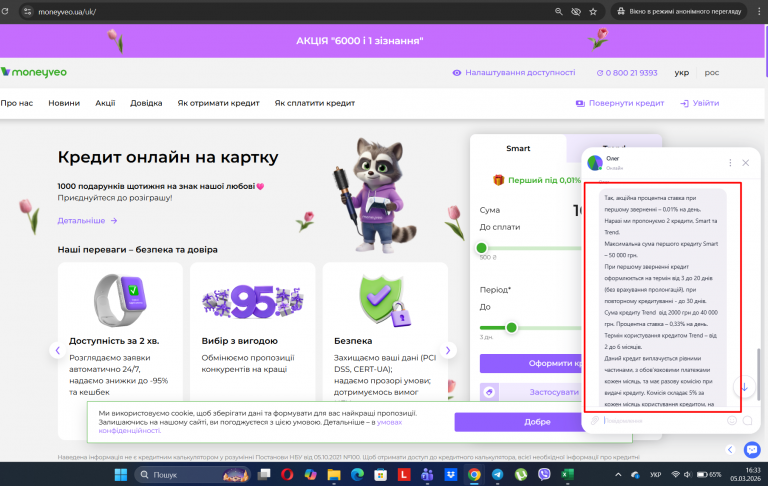Open Dropbox from the taskbar

[451, 474]
